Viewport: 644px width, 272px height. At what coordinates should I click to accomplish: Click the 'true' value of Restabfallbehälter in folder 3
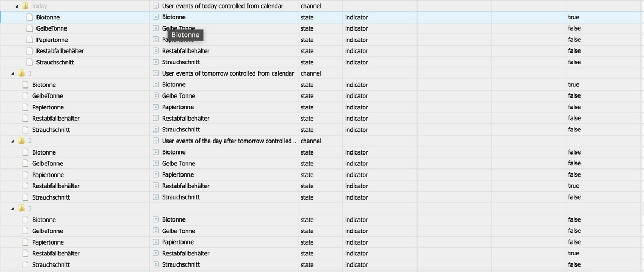click(573, 253)
